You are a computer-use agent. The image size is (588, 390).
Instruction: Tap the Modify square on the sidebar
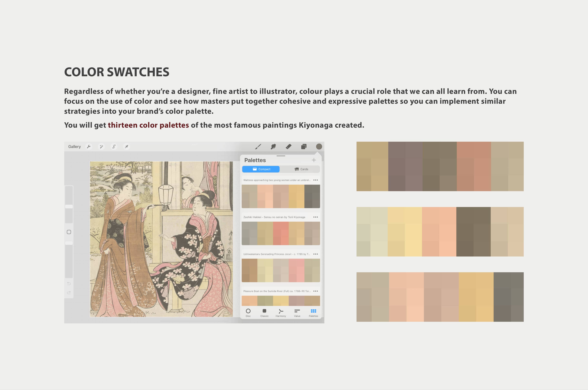tap(69, 232)
